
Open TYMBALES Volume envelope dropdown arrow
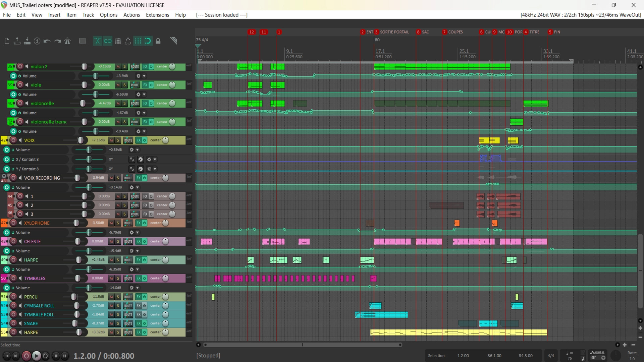[x=138, y=288]
